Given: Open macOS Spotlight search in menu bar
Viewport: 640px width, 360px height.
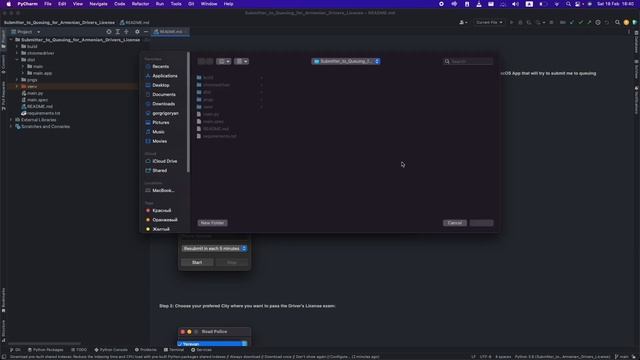Looking at the screenshot, I should point(568,4).
